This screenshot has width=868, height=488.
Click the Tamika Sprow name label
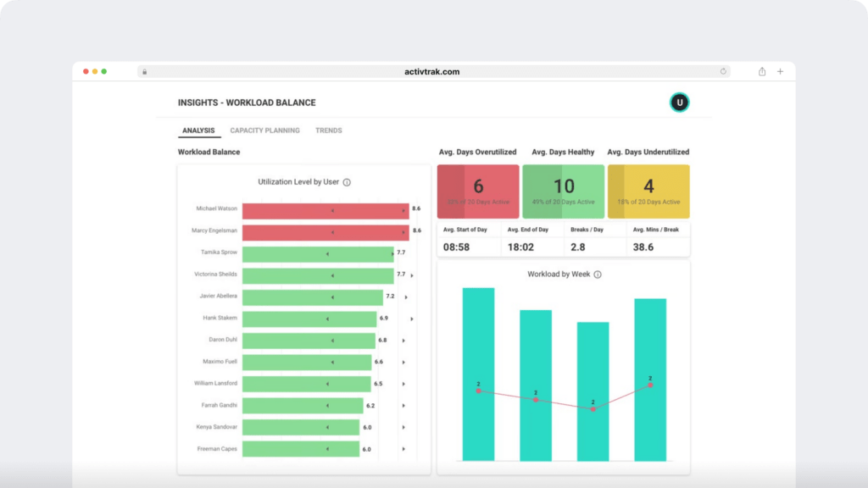tap(219, 252)
